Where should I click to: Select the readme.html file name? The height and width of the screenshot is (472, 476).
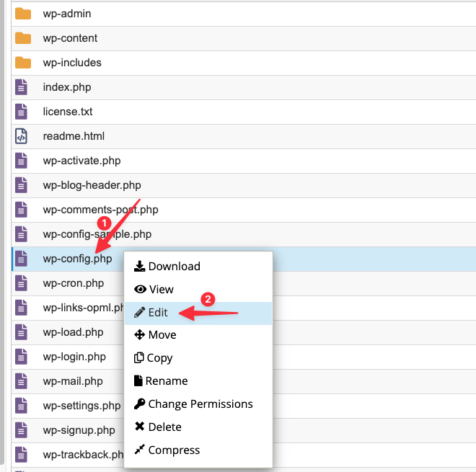pyautogui.click(x=74, y=136)
